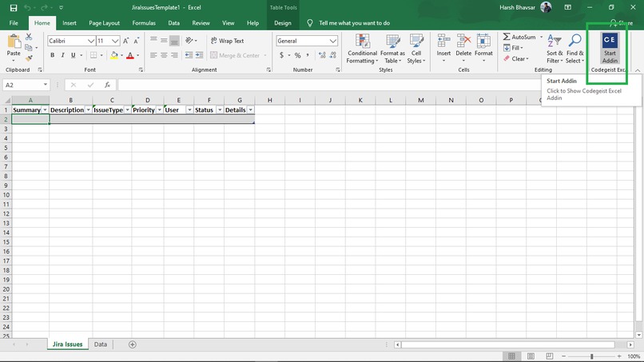Screen dimensions: 644x362
Task: Open the font size dropdown
Action: point(115,41)
